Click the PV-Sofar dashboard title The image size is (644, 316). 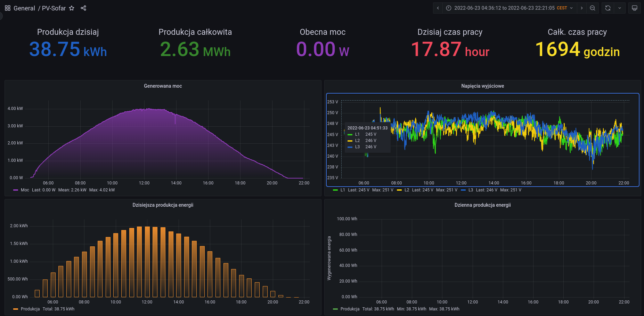click(x=54, y=8)
